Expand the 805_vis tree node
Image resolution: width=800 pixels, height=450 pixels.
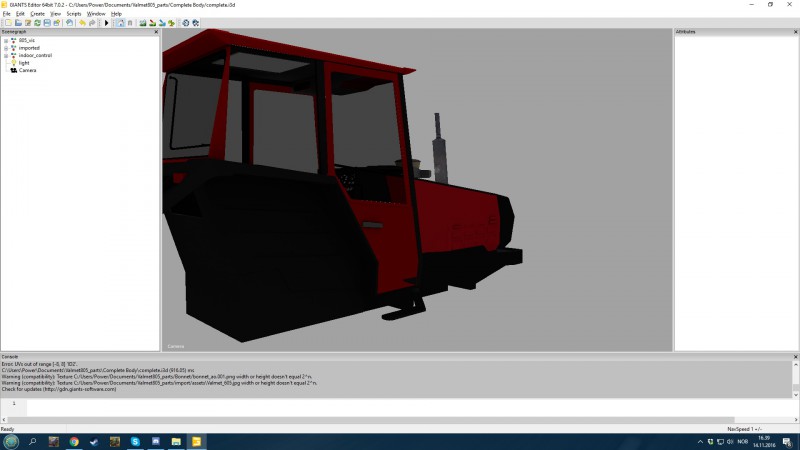[x=6, y=40]
